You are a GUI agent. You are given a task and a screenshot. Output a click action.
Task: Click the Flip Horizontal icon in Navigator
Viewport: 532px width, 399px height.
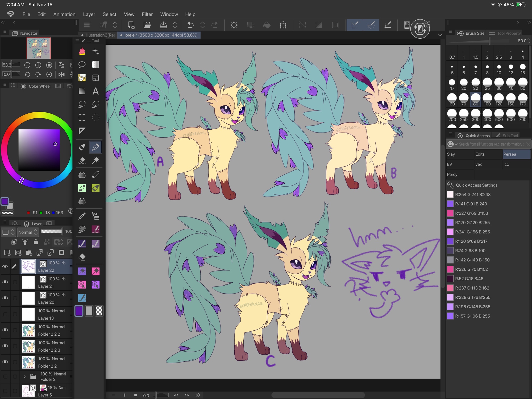pyautogui.click(x=61, y=75)
